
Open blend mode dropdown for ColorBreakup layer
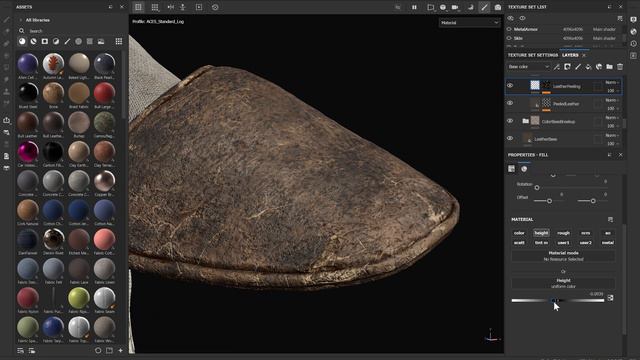click(612, 118)
